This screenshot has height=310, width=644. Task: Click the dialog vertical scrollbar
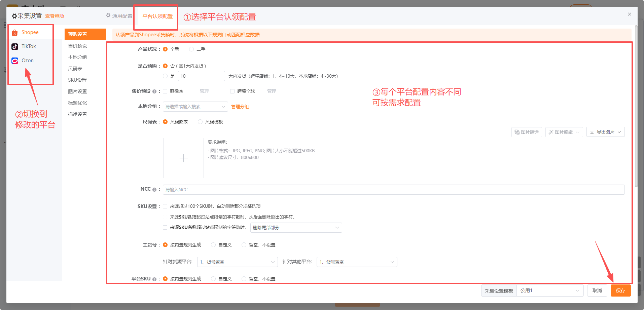636,106
